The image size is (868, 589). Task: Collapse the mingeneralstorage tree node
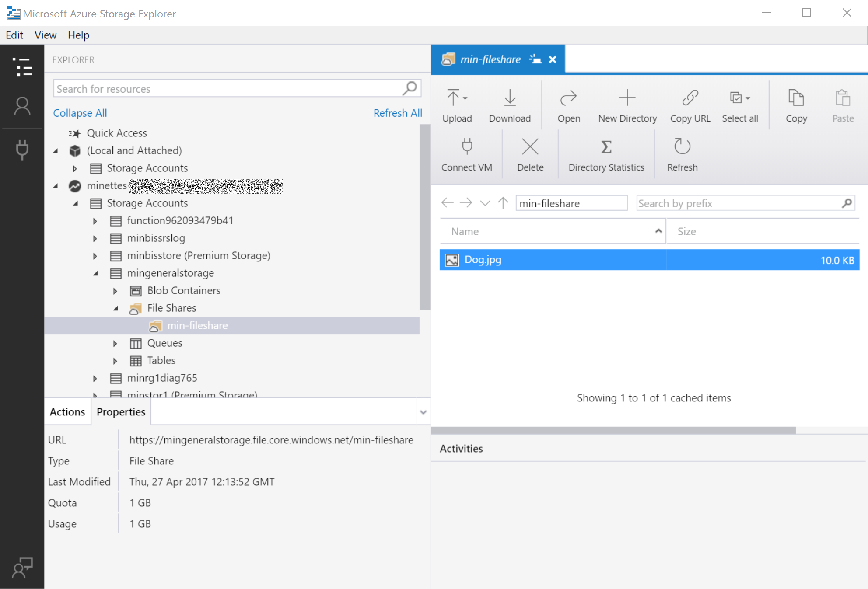click(96, 273)
